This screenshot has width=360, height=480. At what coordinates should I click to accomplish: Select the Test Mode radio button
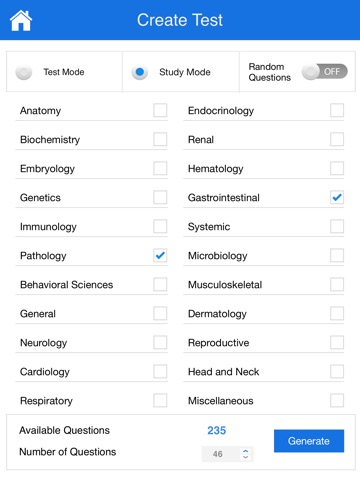24,72
